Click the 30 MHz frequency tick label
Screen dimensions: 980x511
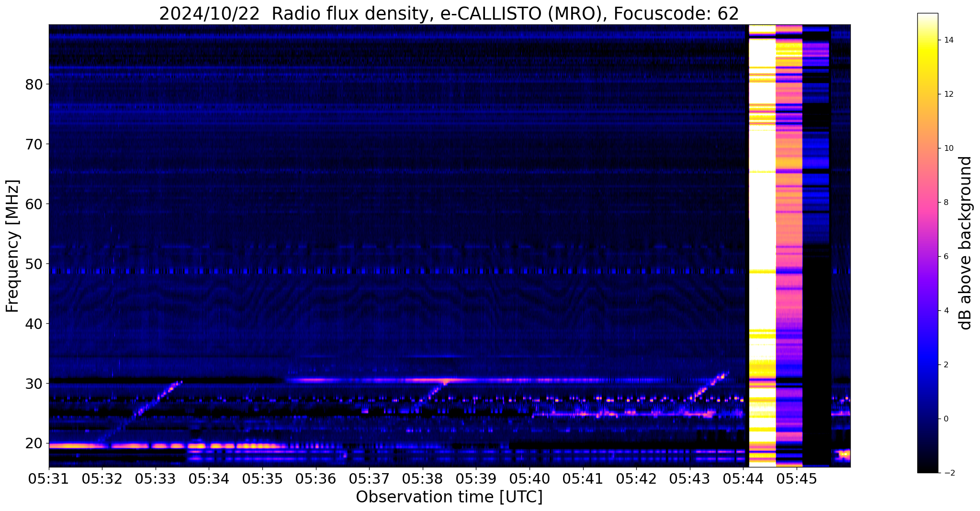[34, 384]
